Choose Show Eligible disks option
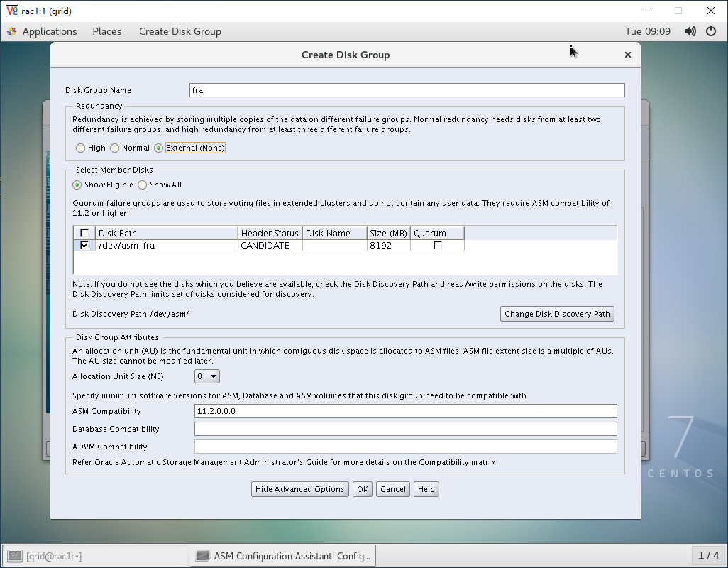728x568 pixels. click(77, 185)
